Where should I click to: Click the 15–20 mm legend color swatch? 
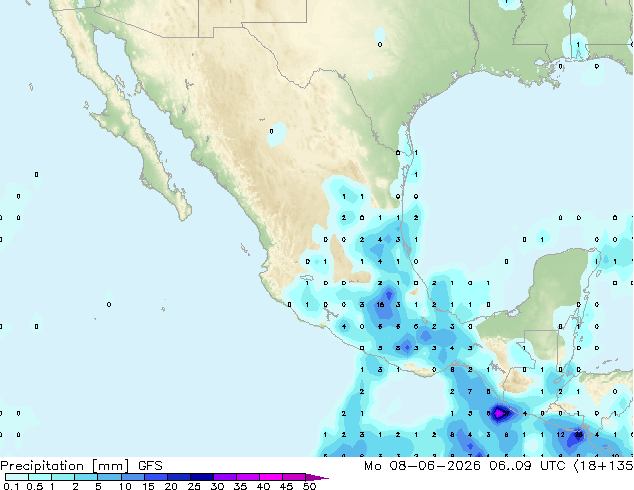click(156, 477)
